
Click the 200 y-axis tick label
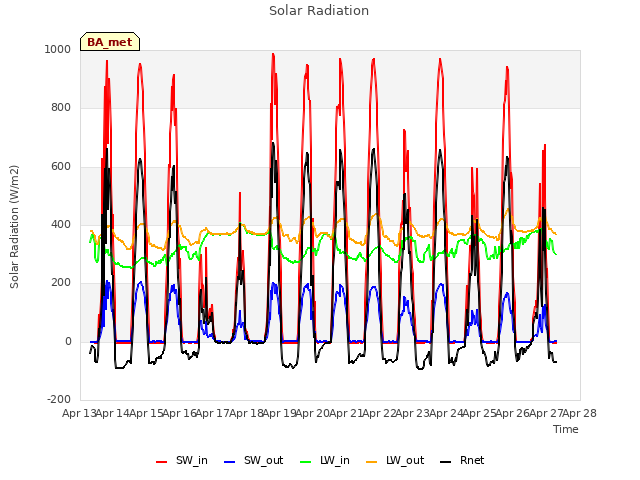coord(61,282)
